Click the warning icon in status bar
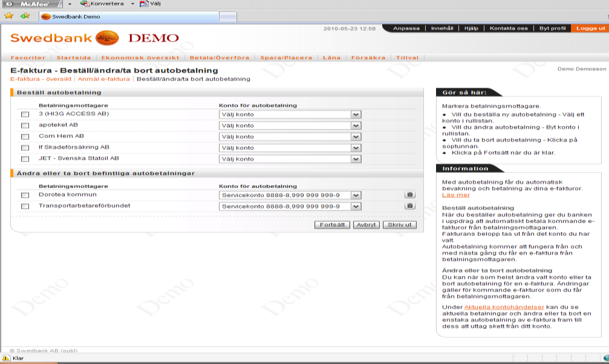Viewport: 609px width, 364px height. [x=6, y=358]
